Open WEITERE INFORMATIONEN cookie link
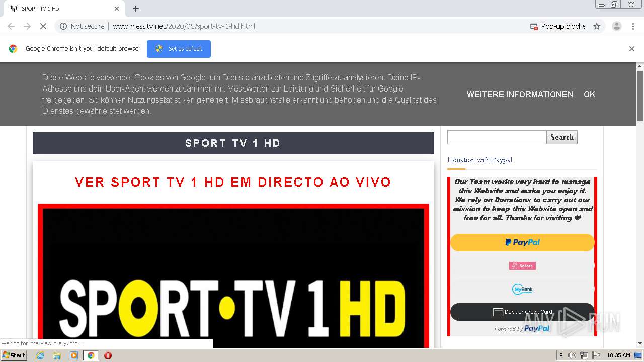644x362 pixels. (x=520, y=94)
